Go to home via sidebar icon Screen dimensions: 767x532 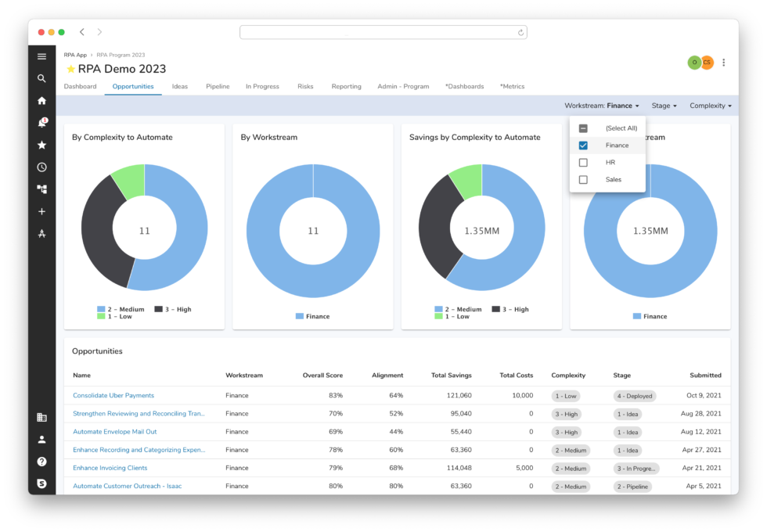click(x=41, y=101)
